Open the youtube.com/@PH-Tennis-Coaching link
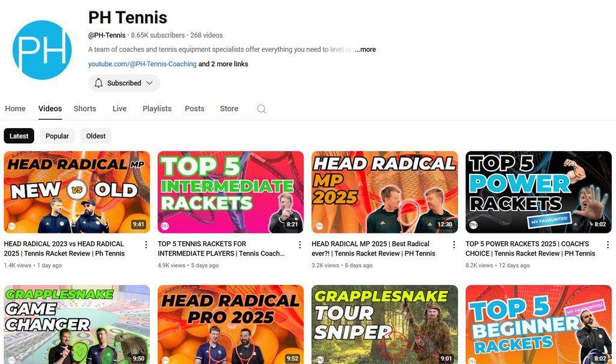 point(142,64)
